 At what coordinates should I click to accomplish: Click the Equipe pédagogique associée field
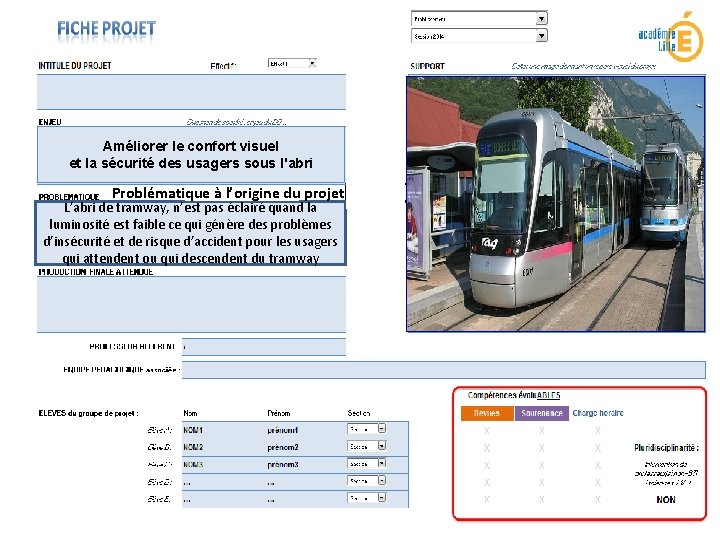444,370
